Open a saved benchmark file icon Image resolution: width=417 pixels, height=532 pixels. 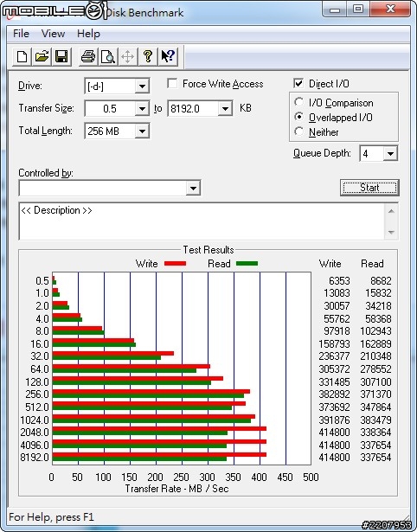(42, 56)
